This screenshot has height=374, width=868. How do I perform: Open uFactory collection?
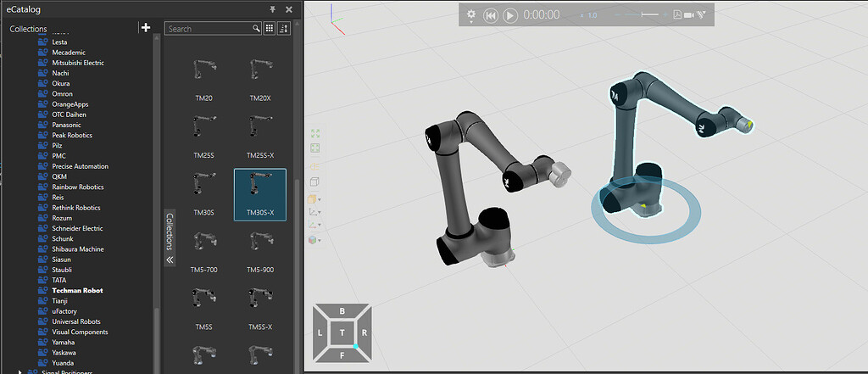64,311
